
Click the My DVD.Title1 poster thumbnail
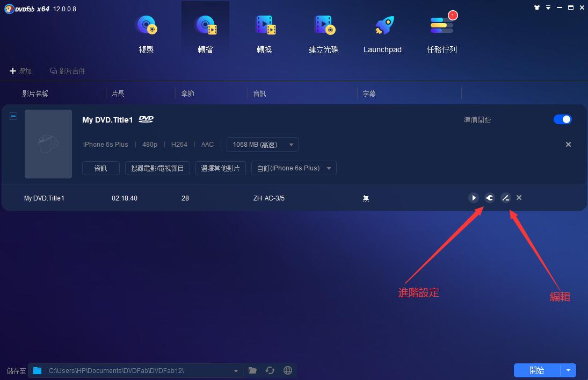tap(48, 144)
